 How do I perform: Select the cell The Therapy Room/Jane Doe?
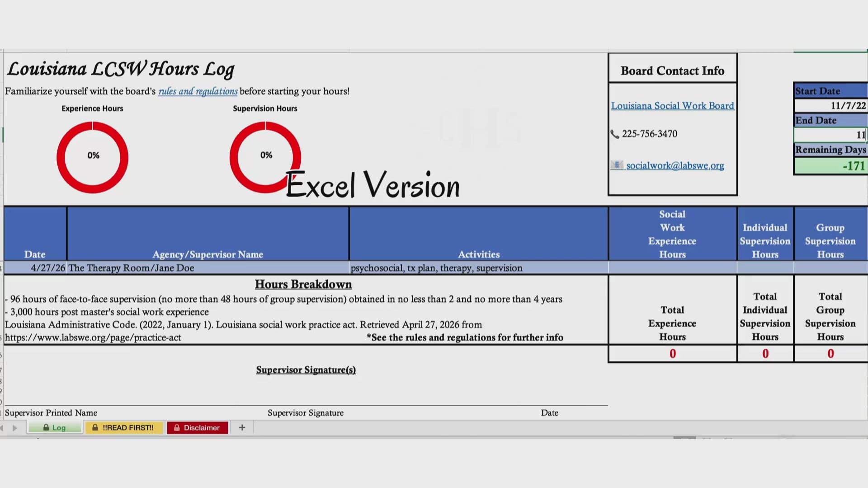(x=208, y=268)
